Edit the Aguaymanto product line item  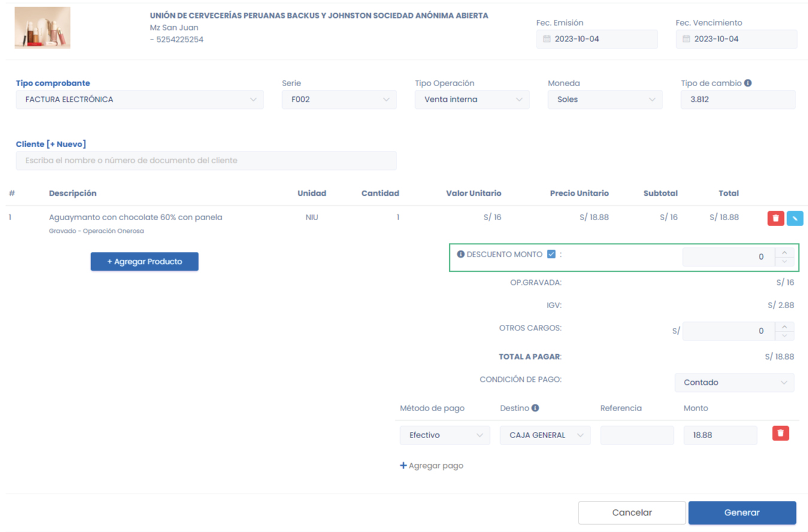(x=795, y=218)
